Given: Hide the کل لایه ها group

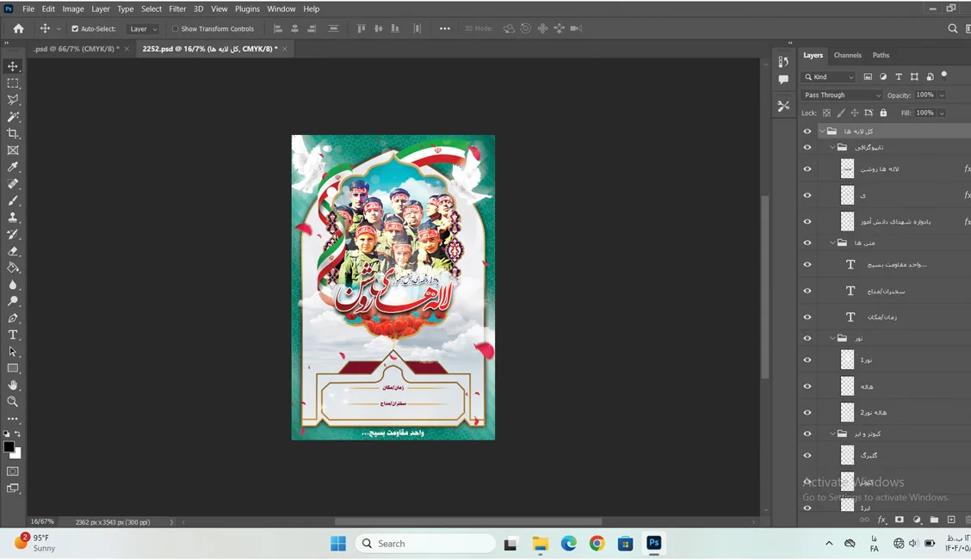Looking at the screenshot, I should pyautogui.click(x=807, y=131).
